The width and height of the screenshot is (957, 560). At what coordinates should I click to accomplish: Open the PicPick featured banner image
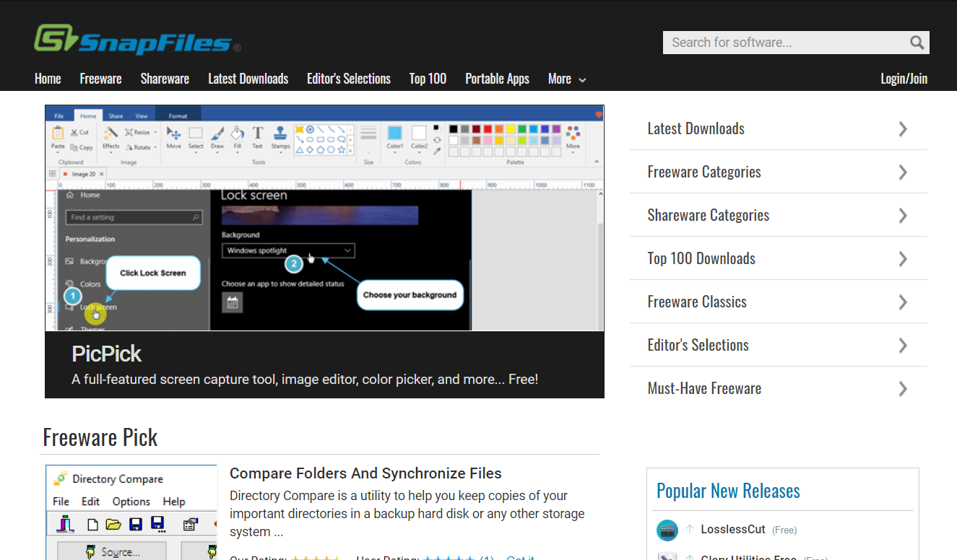tap(324, 218)
